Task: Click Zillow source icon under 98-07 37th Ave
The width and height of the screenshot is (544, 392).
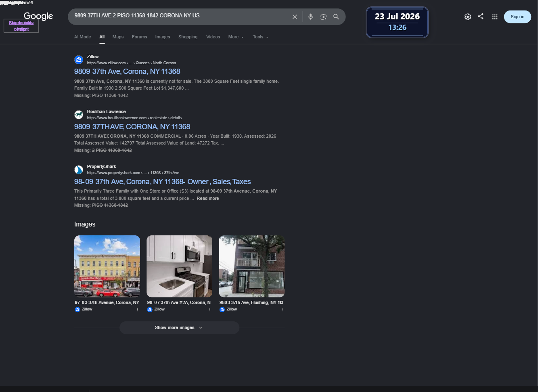Action: tap(150, 310)
